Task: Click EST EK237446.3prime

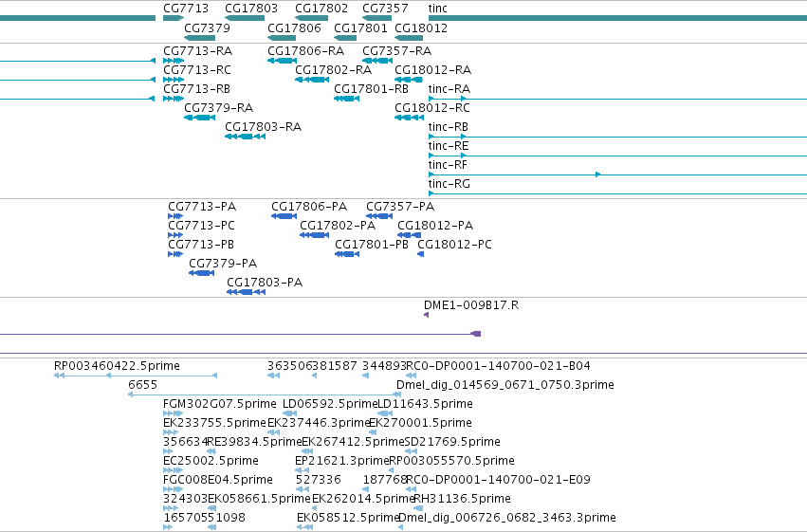Action: click(x=273, y=432)
